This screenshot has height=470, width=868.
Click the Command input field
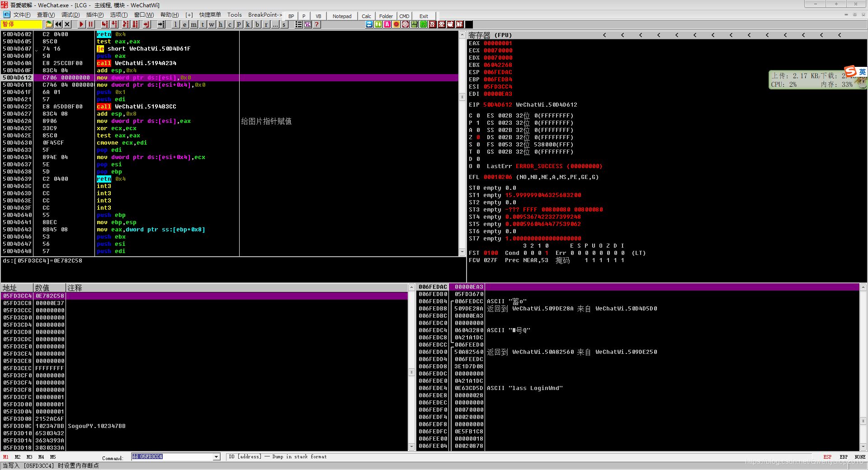pos(172,457)
